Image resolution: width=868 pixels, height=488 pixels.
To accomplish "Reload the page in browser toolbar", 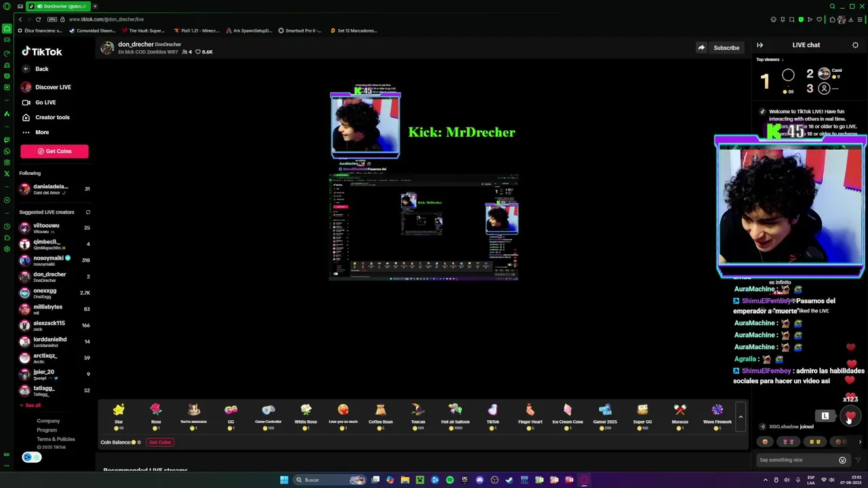I will tap(38, 19).
